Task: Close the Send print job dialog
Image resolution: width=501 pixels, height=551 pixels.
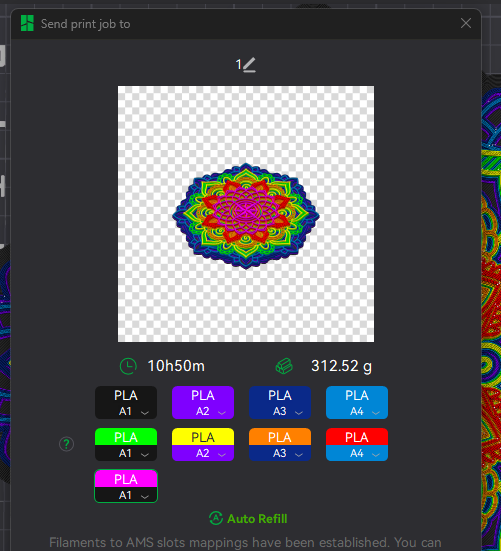Action: pyautogui.click(x=466, y=23)
